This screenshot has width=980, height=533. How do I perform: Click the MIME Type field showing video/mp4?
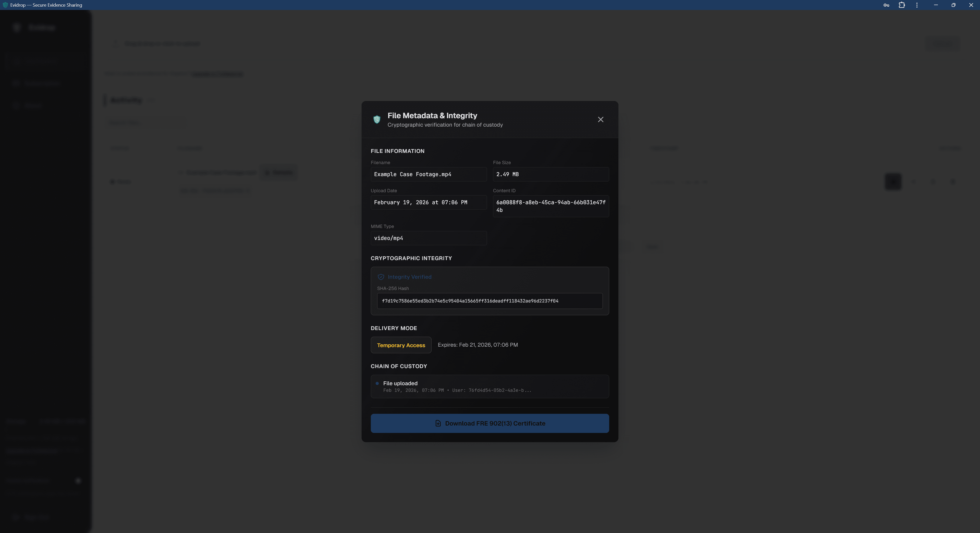(428, 238)
